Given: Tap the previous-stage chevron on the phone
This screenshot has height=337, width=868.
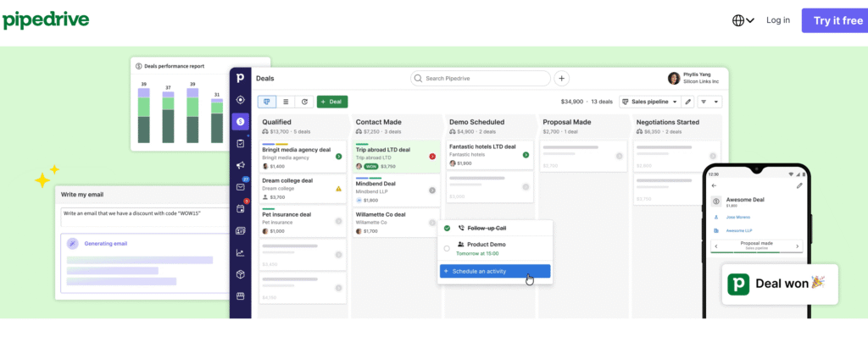Looking at the screenshot, I should pos(716,246).
